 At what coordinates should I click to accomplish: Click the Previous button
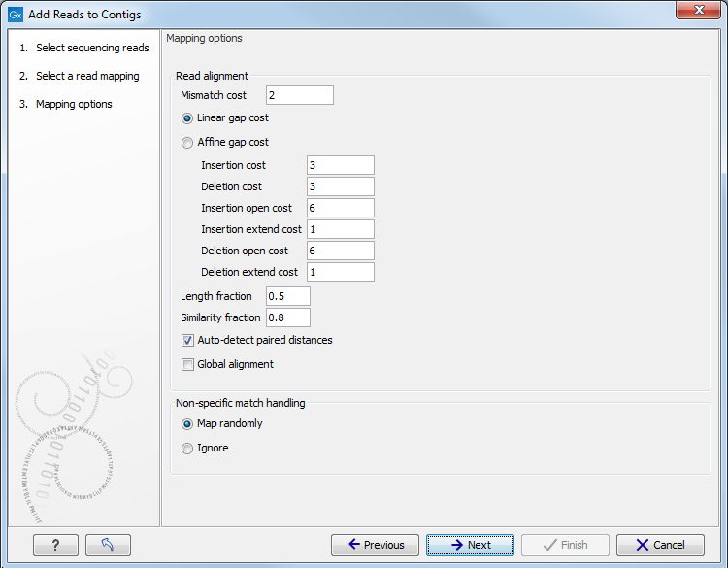tap(375, 545)
